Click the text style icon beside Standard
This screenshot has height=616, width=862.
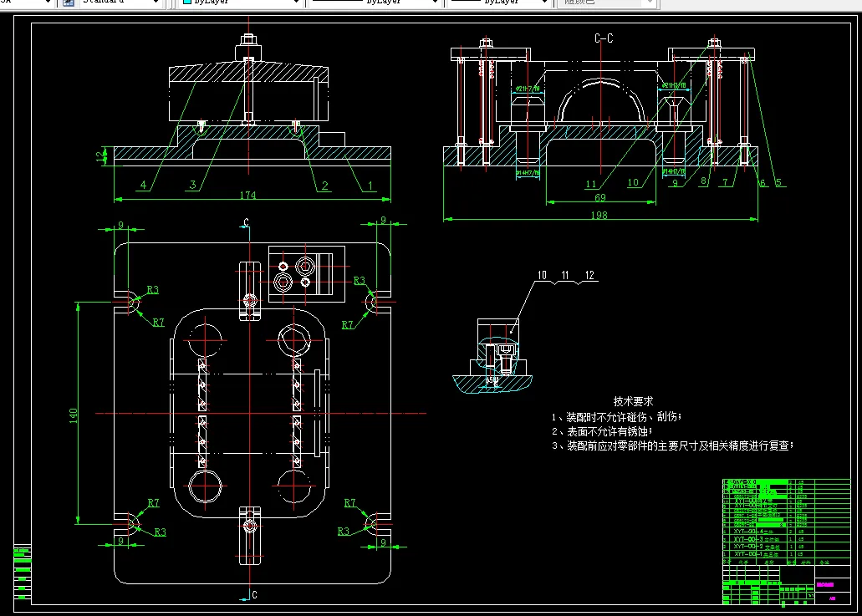[69, 3]
